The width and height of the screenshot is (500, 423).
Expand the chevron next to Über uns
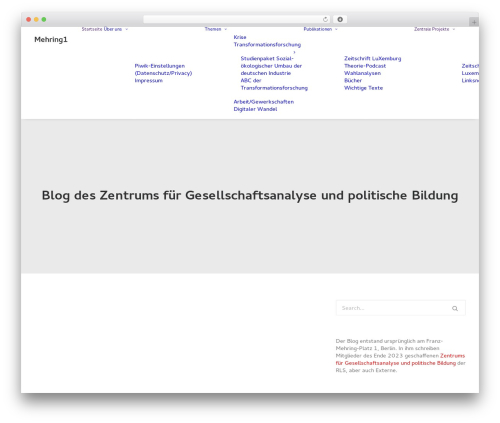(x=127, y=29)
